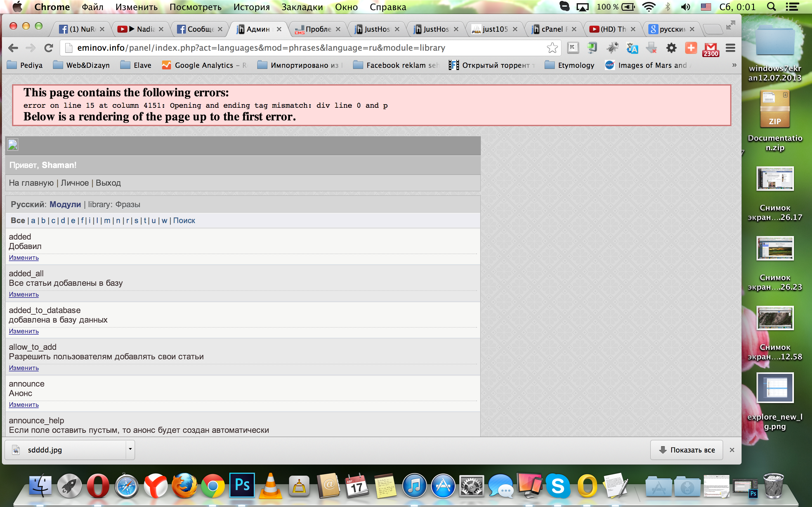Open Skype from the dock
Image resolution: width=812 pixels, height=507 pixels.
click(x=558, y=486)
